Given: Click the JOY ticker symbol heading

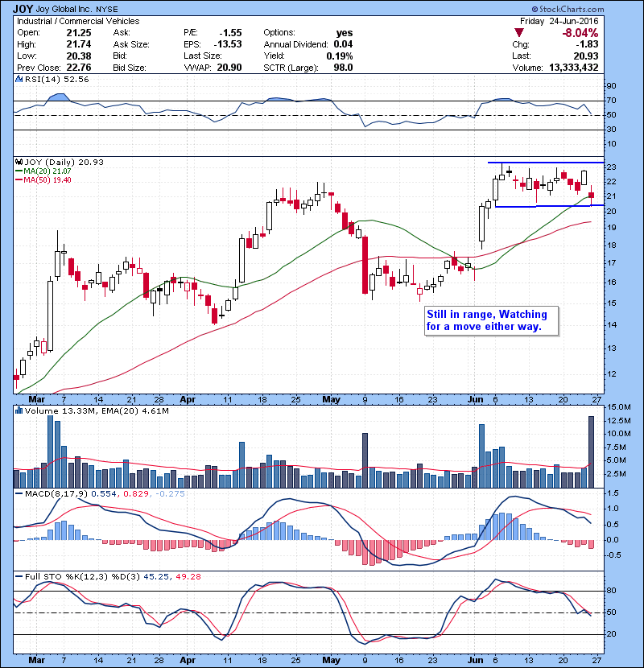Looking at the screenshot, I should click(x=23, y=8).
